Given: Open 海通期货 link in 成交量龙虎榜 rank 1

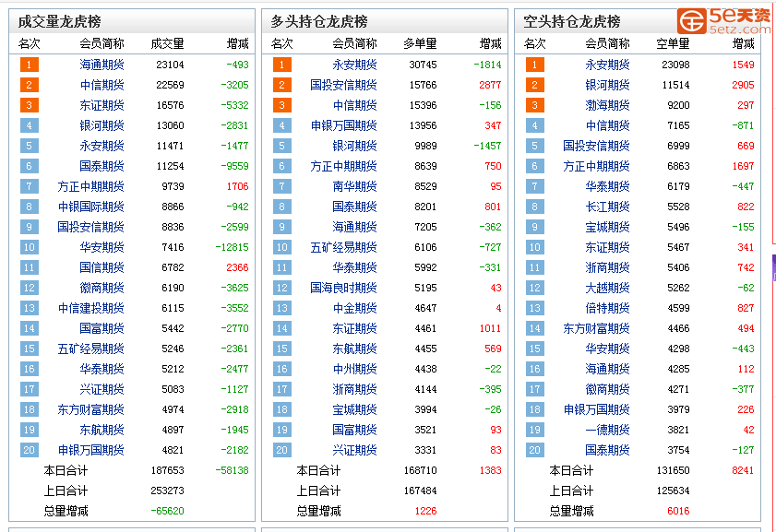Looking at the screenshot, I should point(101,65).
